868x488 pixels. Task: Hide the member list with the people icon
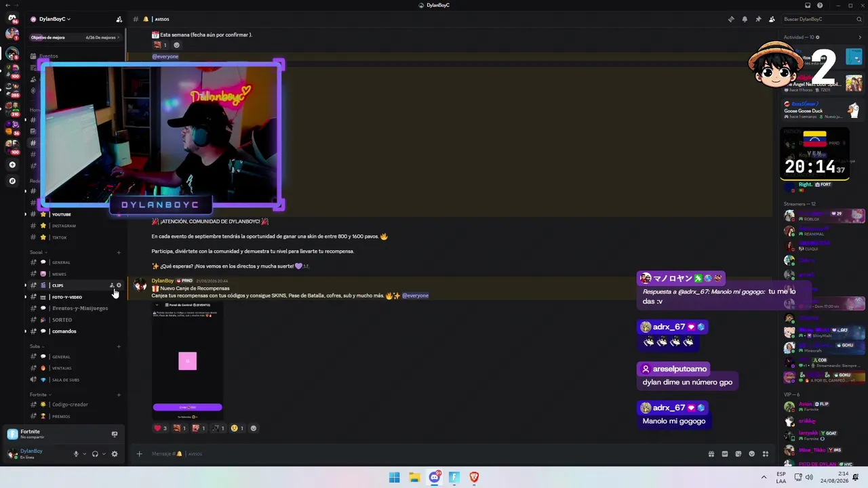point(772,19)
